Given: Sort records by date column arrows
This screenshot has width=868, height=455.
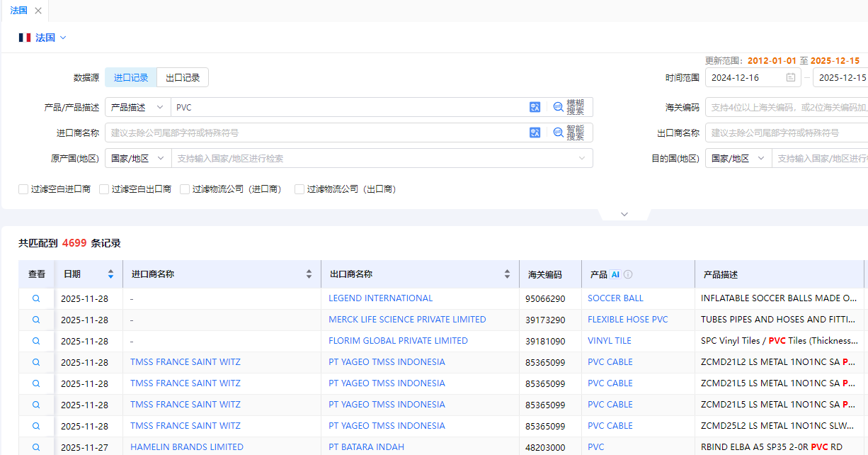Looking at the screenshot, I should [x=110, y=274].
